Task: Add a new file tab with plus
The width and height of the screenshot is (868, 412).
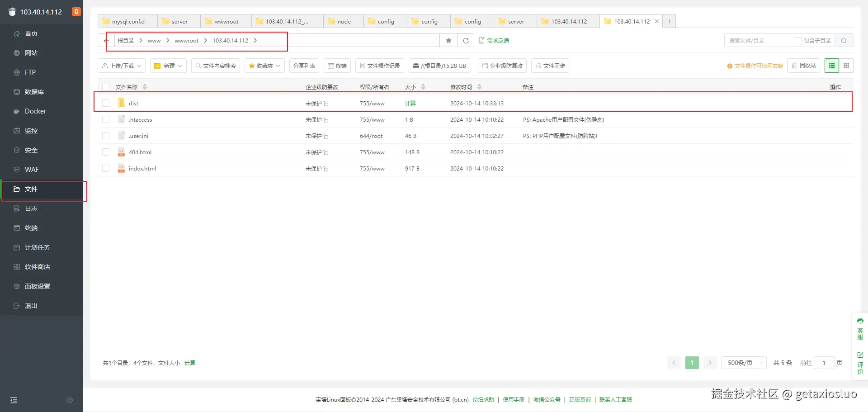Action: pyautogui.click(x=670, y=21)
